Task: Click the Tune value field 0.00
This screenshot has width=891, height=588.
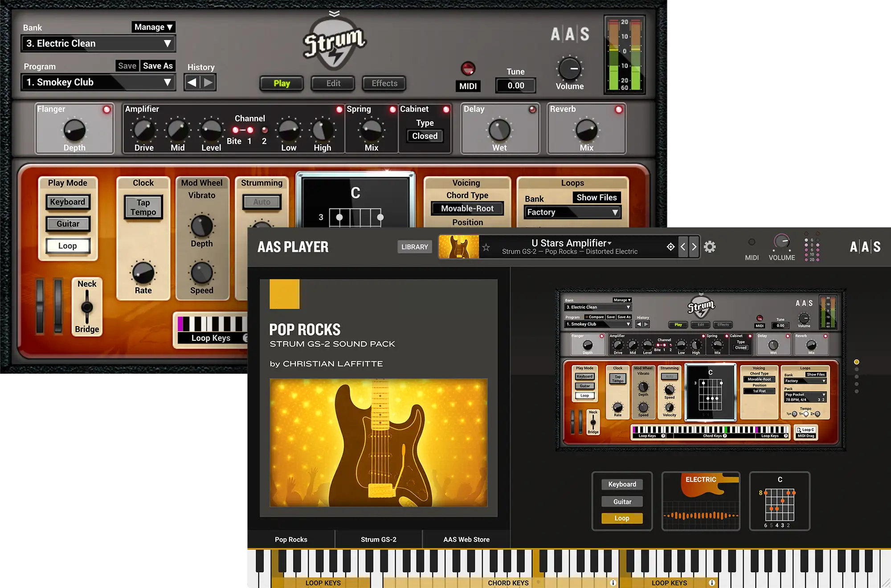Action: (x=515, y=86)
